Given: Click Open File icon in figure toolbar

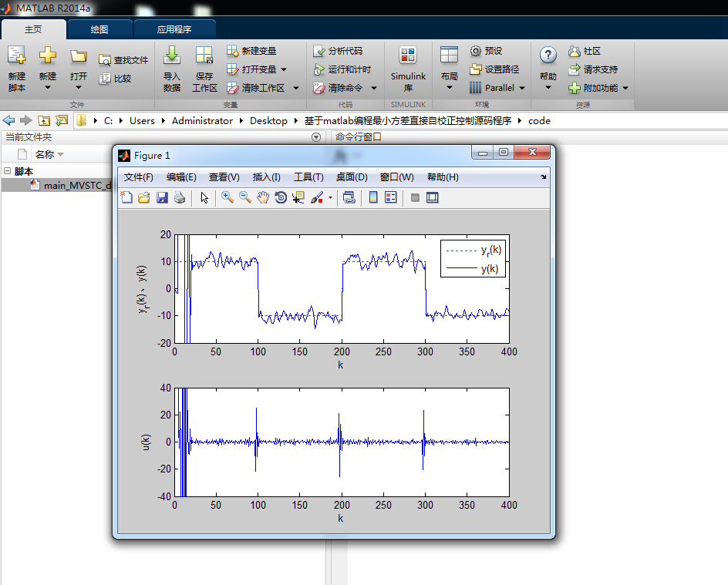Looking at the screenshot, I should point(144,197).
